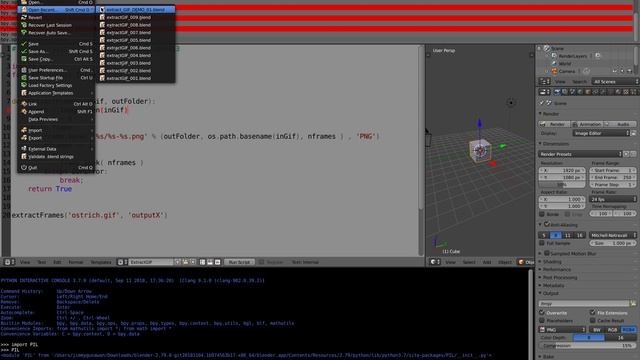
Task: Expand the Shading panel
Action: coord(551,262)
